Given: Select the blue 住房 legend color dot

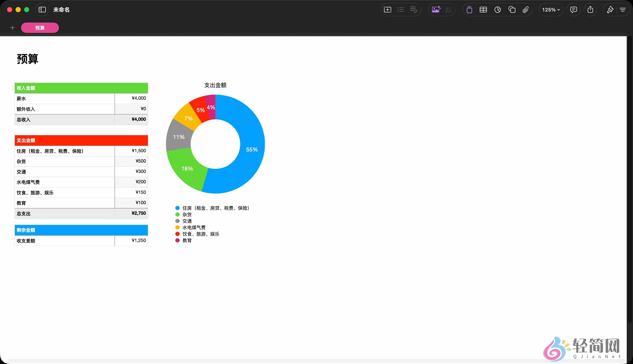Looking at the screenshot, I should click(x=177, y=208).
